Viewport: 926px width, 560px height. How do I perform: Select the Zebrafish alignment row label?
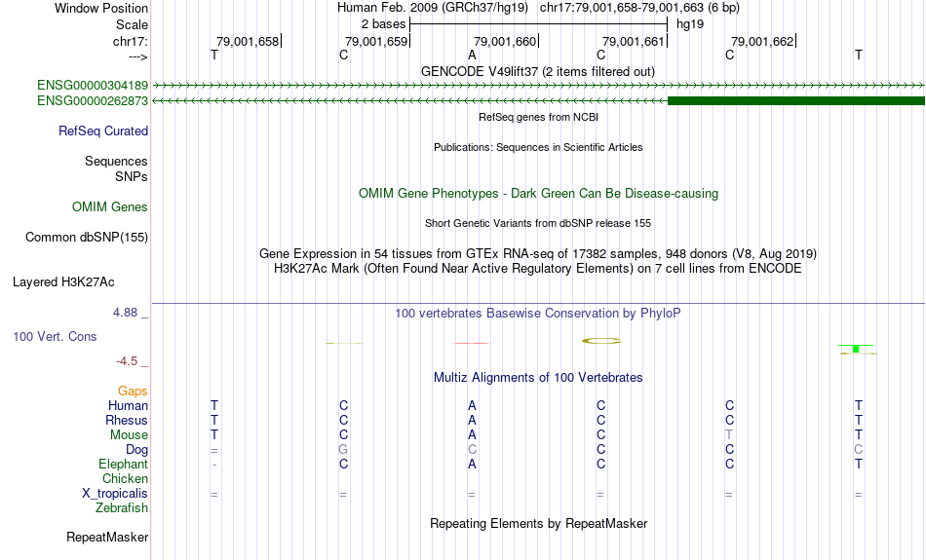(122, 508)
